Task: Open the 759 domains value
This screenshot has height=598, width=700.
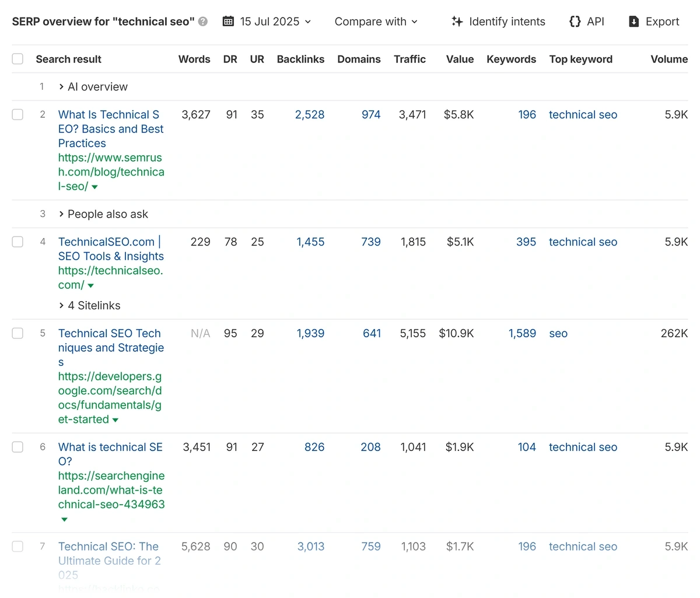Action: (371, 547)
